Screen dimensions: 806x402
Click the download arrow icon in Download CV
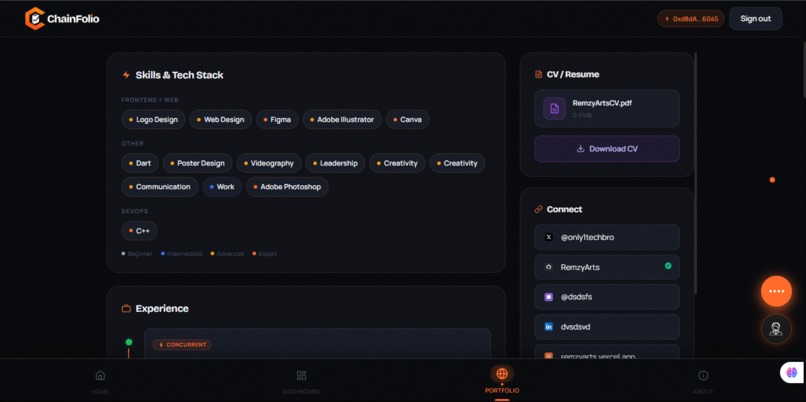tap(580, 149)
